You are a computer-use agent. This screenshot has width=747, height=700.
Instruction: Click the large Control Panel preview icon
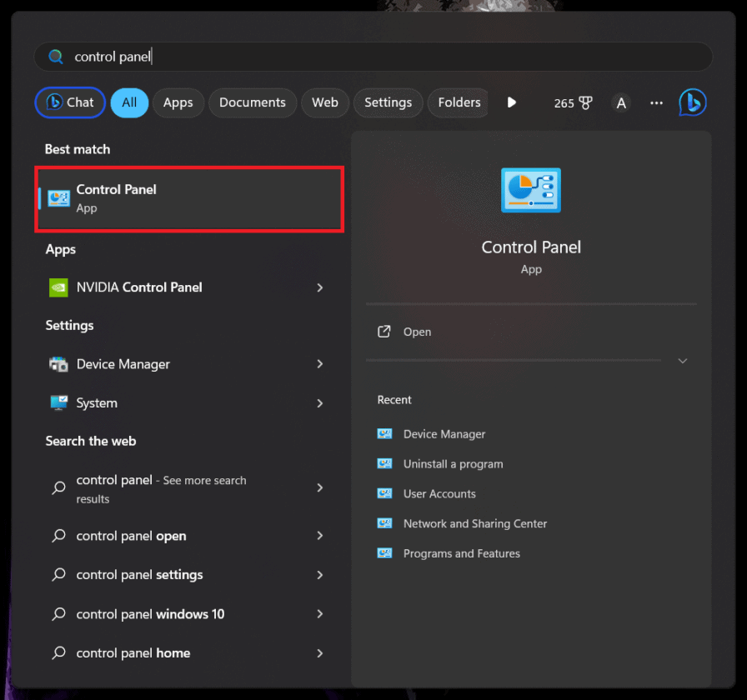click(531, 190)
